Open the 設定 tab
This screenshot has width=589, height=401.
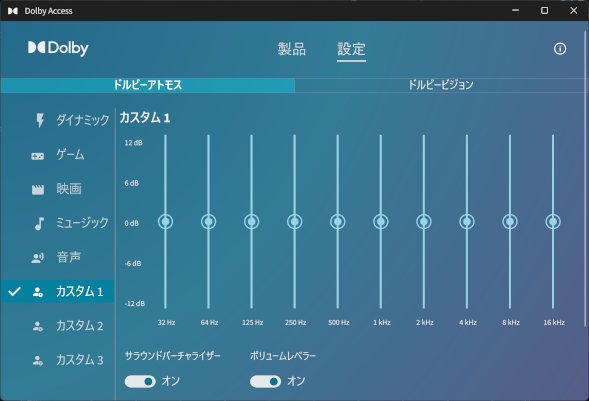351,49
